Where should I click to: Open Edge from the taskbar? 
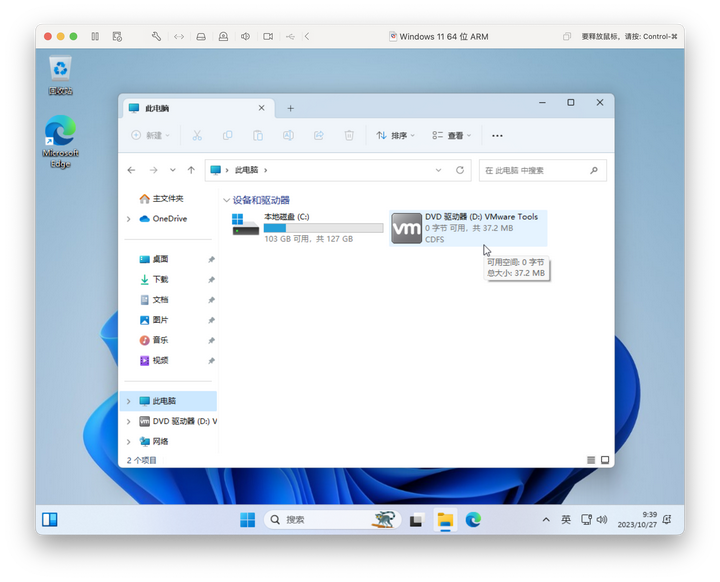coord(473,520)
